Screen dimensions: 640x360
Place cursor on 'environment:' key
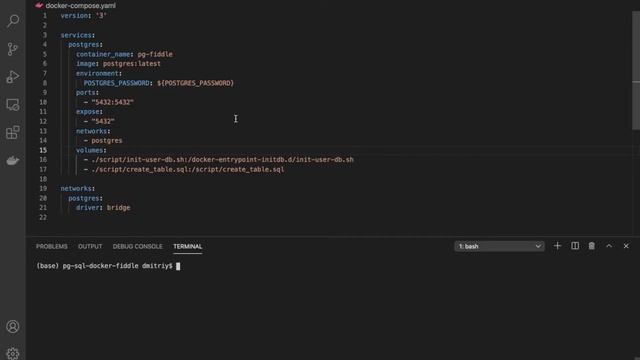(x=99, y=73)
